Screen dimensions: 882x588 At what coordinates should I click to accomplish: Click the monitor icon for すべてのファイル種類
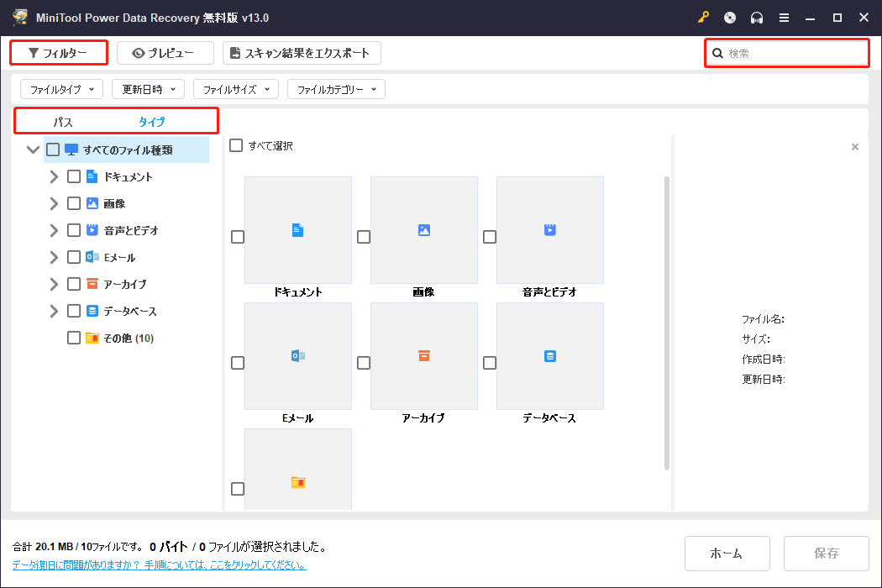[x=71, y=150]
